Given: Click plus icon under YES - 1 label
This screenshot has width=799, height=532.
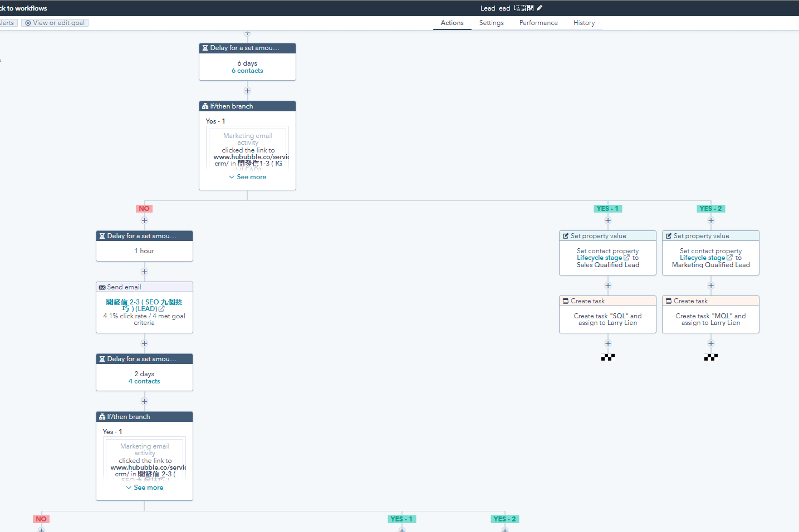Looking at the screenshot, I should click(608, 220).
